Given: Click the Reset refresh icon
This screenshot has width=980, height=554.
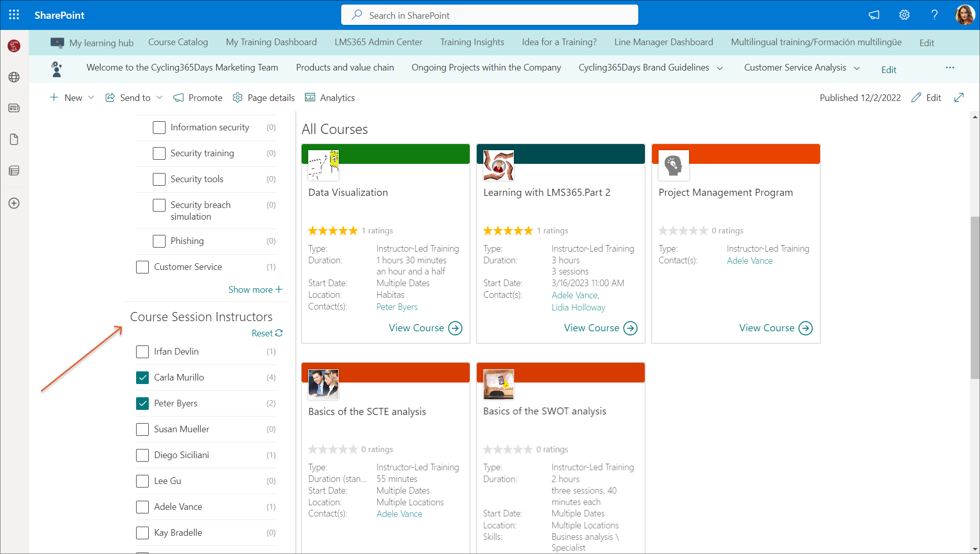Looking at the screenshot, I should pyautogui.click(x=279, y=333).
